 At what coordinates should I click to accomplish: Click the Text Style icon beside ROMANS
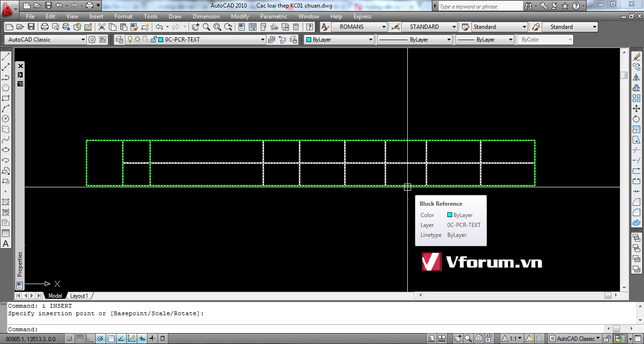coord(325,27)
